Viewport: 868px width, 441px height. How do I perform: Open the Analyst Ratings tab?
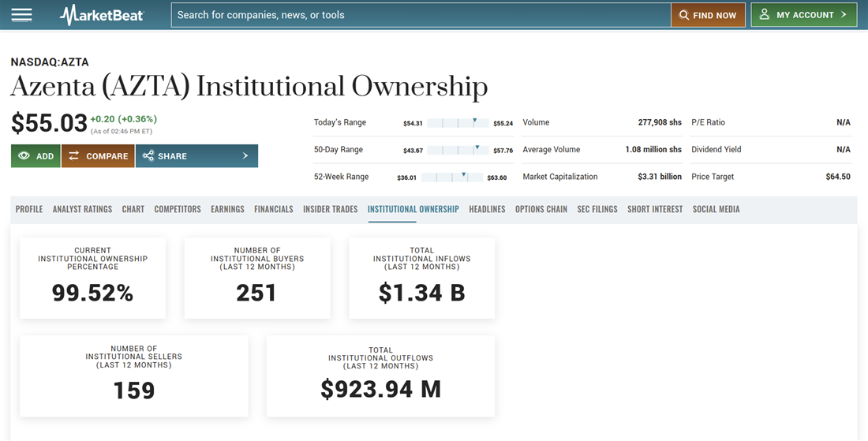(82, 209)
